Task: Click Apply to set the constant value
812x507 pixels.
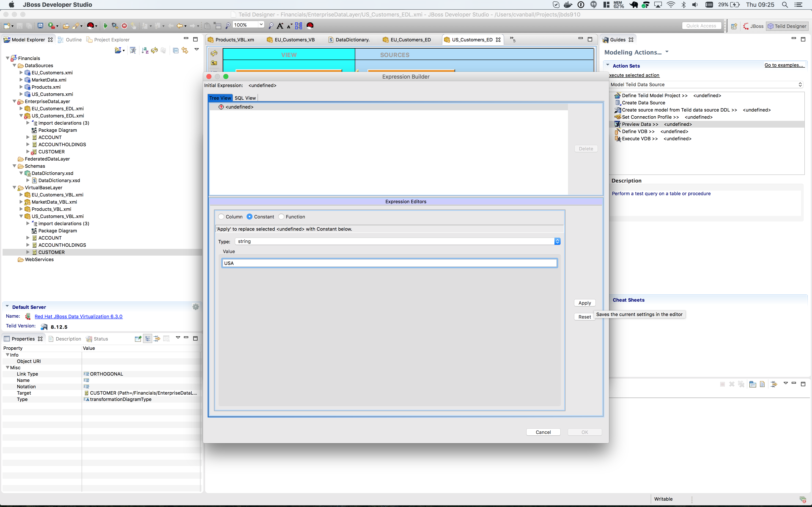Action: [x=584, y=303]
